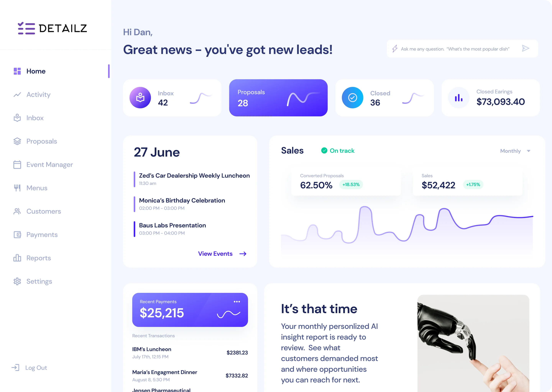The height and width of the screenshot is (392, 552).
Task: Expand the Recent Payments overflow menu
Action: pyautogui.click(x=237, y=301)
